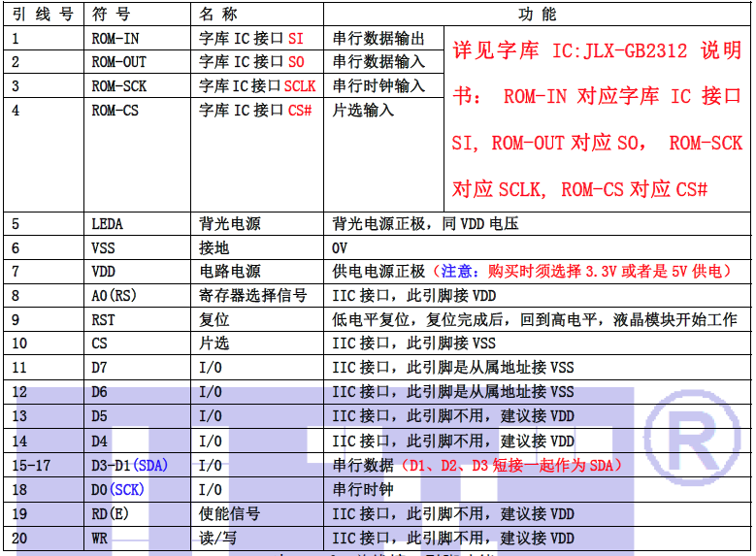Click the 引线号 column header
Image resolution: width=756 pixels, height=556 pixels.
43,15
